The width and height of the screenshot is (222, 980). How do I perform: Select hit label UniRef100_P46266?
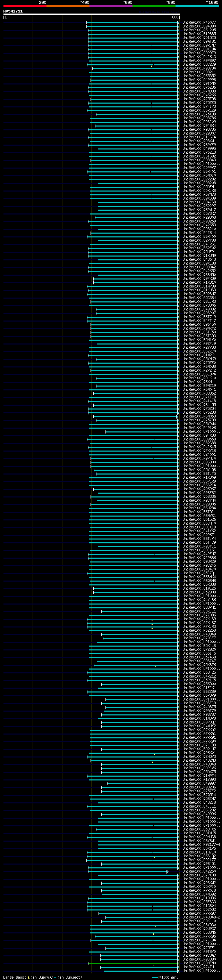pos(199,95)
